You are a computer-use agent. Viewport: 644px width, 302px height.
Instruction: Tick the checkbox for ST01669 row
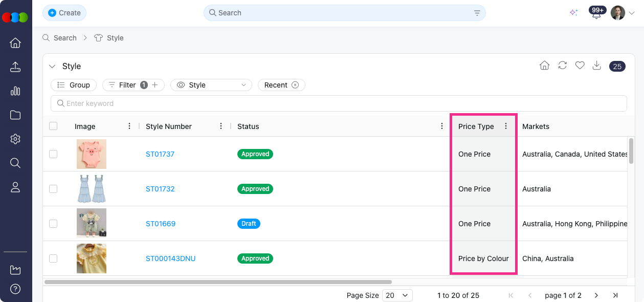coord(53,224)
